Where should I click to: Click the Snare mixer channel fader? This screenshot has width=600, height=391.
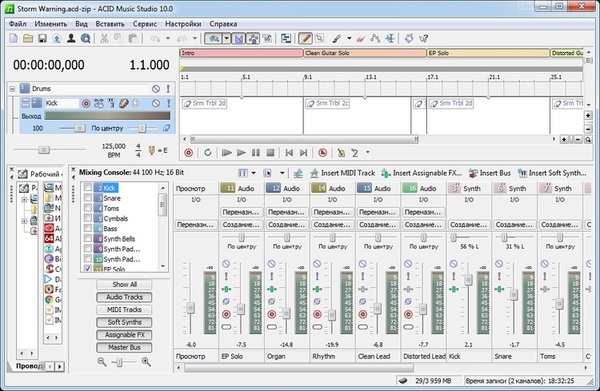pyautogui.click(x=514, y=294)
